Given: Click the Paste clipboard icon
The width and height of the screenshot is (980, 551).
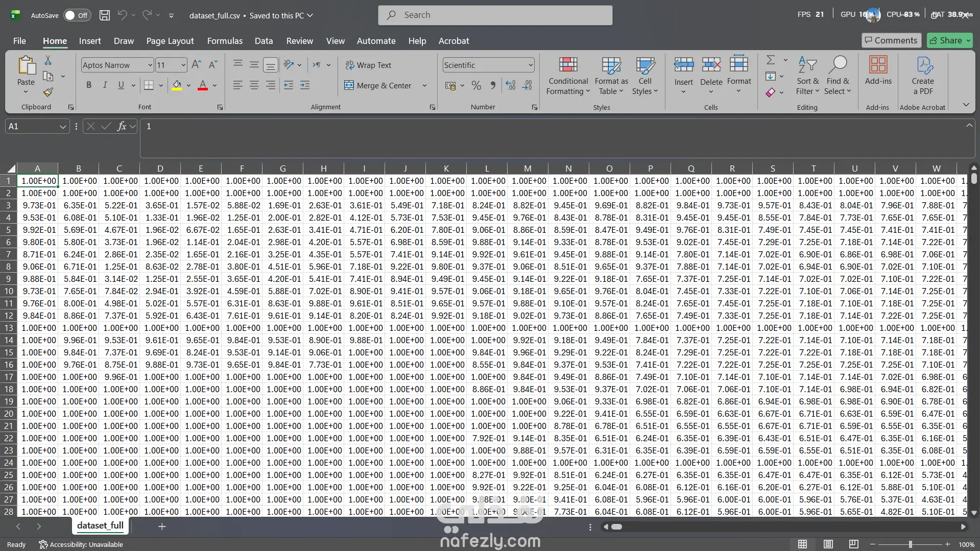Looking at the screenshot, I should coord(26,66).
